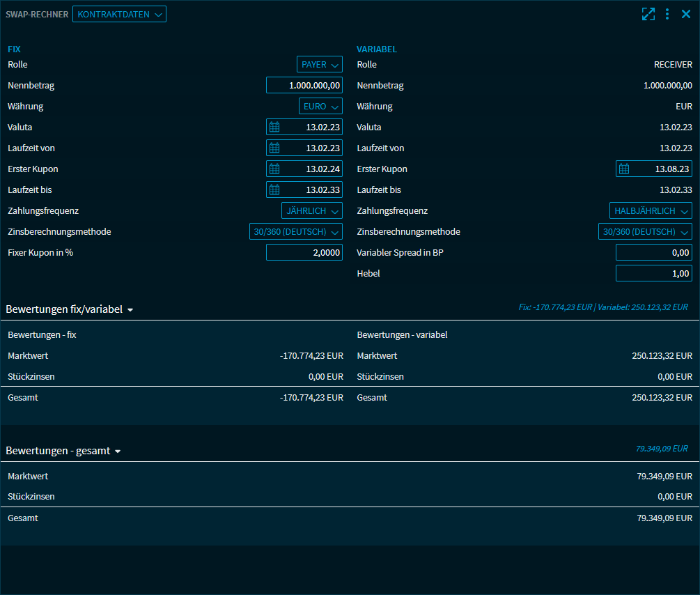Click the Nennbetrag input field
This screenshot has height=595, width=700.
click(304, 86)
